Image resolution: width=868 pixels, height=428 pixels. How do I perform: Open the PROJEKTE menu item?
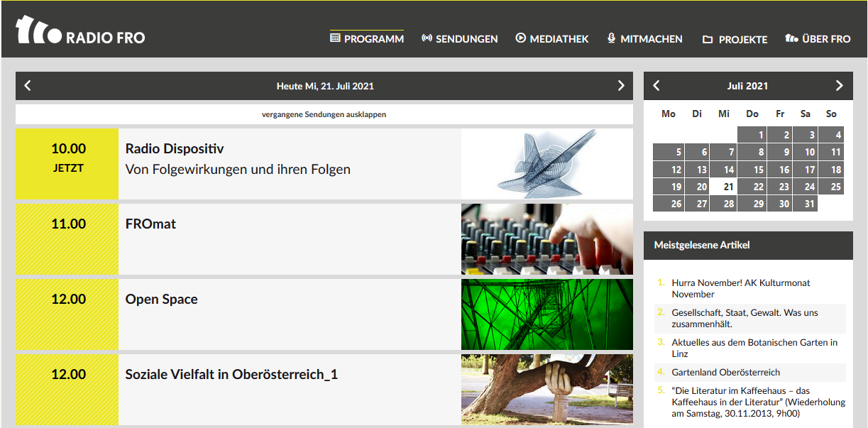735,40
